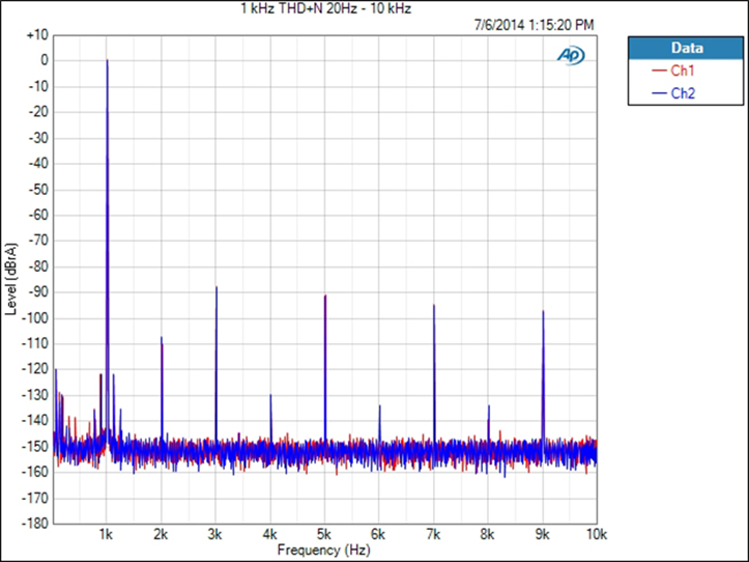Screen dimensions: 749x562
Task: Click the 1k tick label on x-axis
Action: pos(107,536)
